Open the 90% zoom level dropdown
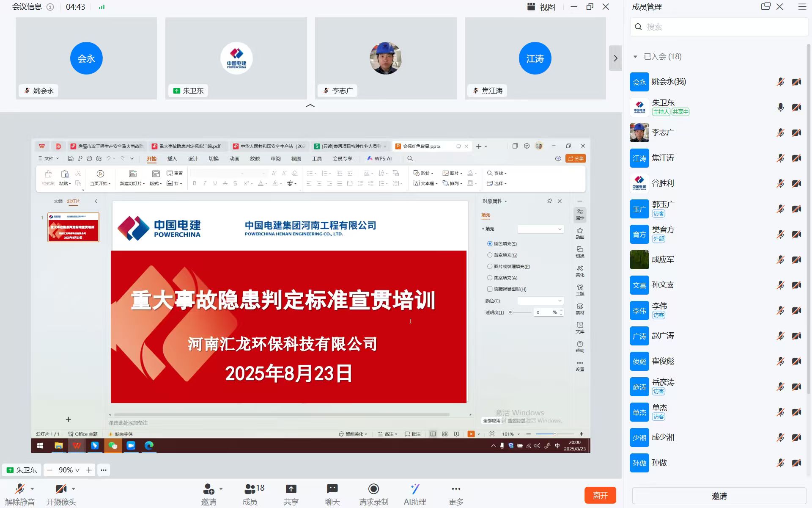812x508 pixels. [x=69, y=470]
